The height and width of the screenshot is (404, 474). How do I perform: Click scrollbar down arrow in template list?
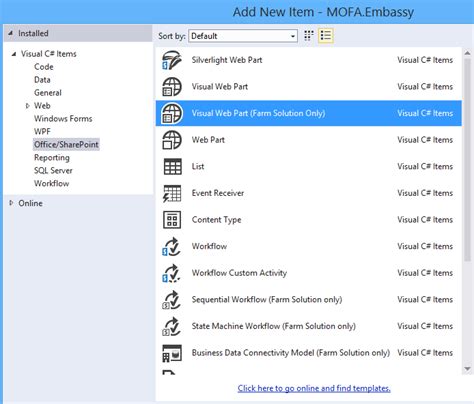[x=467, y=369]
